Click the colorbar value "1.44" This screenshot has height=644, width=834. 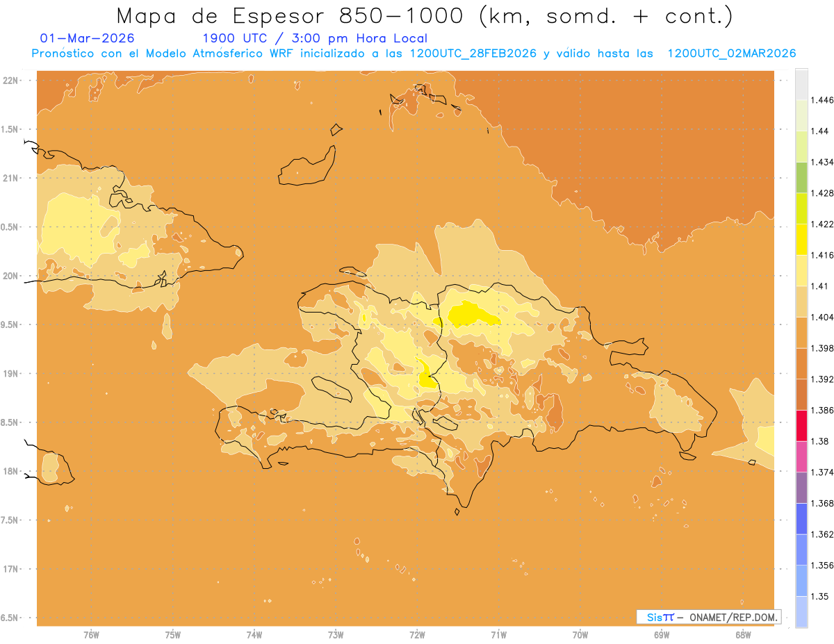click(820, 131)
